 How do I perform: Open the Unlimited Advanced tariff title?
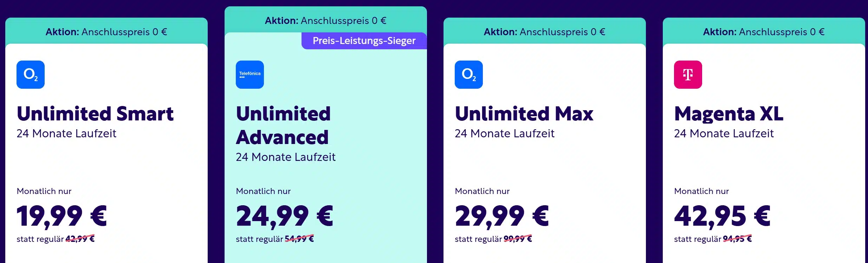pyautogui.click(x=283, y=125)
